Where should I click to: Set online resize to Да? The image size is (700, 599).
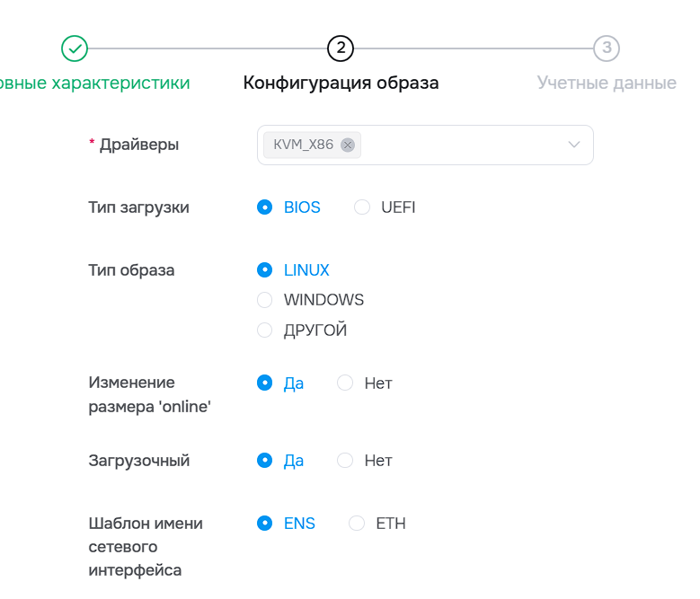(264, 383)
